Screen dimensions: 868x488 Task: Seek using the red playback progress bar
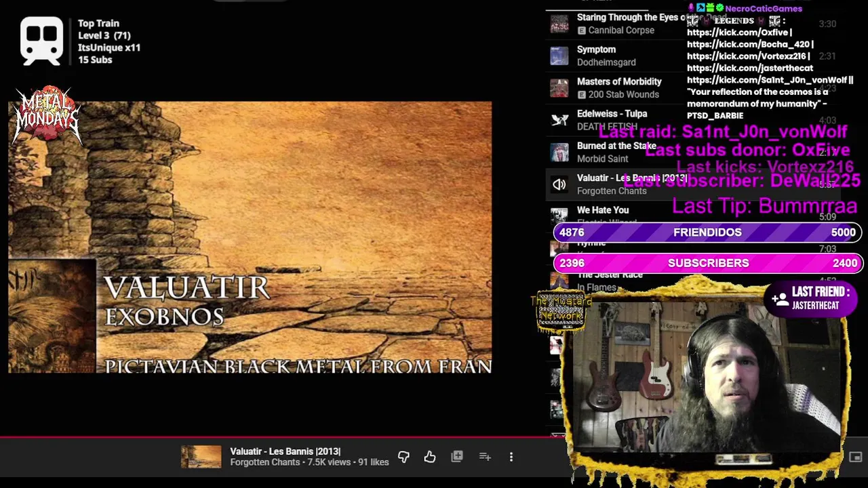pos(285,438)
